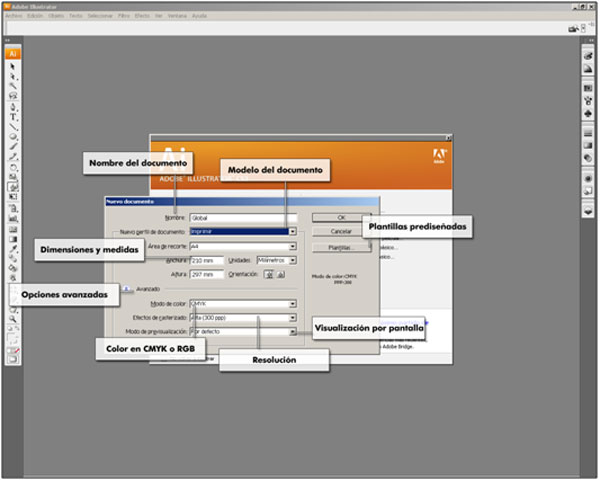This screenshot has width=600, height=480.
Task: Open the Archivo menu
Action: pyautogui.click(x=14, y=16)
